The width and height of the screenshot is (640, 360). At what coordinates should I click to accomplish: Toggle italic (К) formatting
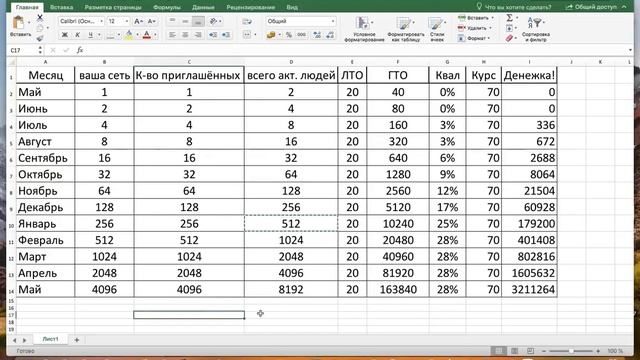pos(77,35)
